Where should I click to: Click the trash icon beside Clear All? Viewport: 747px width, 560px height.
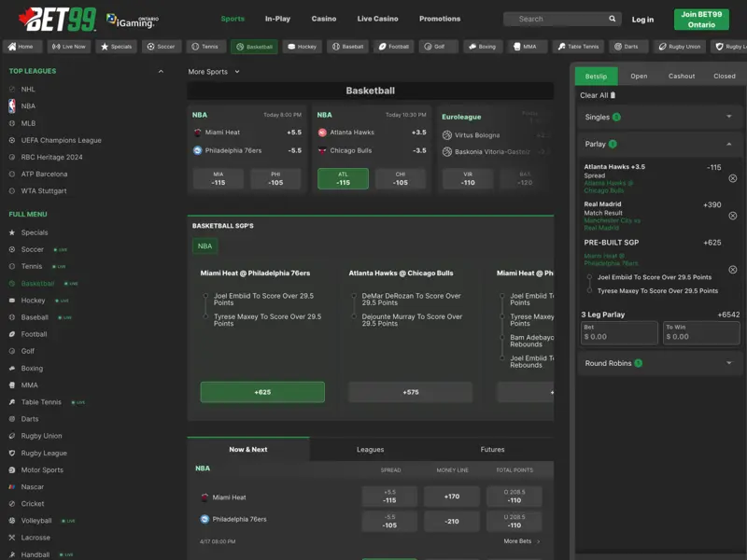tap(613, 95)
